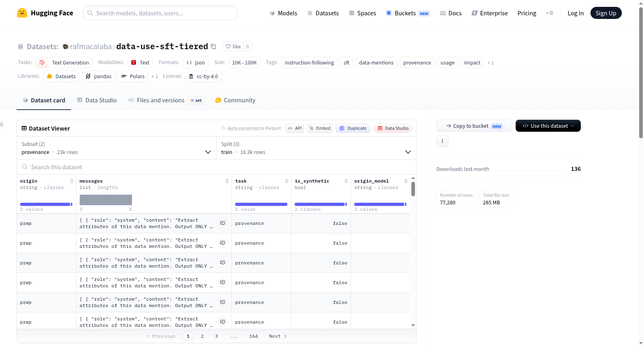Expand the +1 more tags
This screenshot has height=347, width=644.
tap(491, 62)
